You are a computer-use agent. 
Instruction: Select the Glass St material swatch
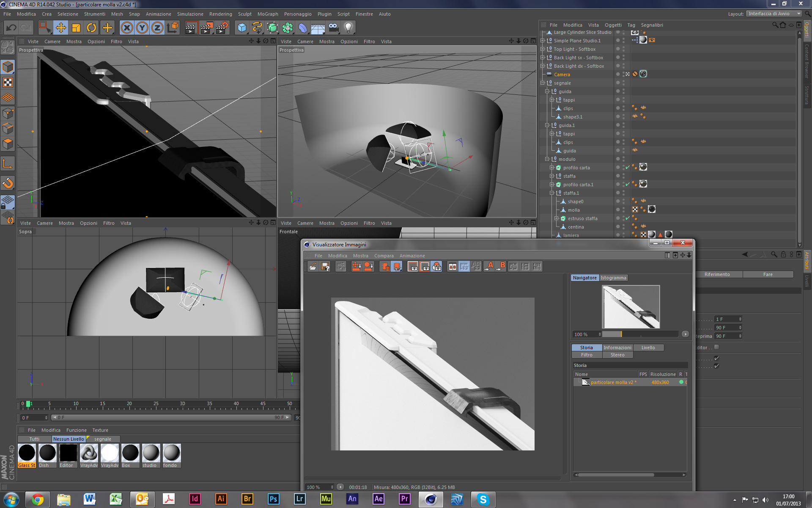coord(27,453)
